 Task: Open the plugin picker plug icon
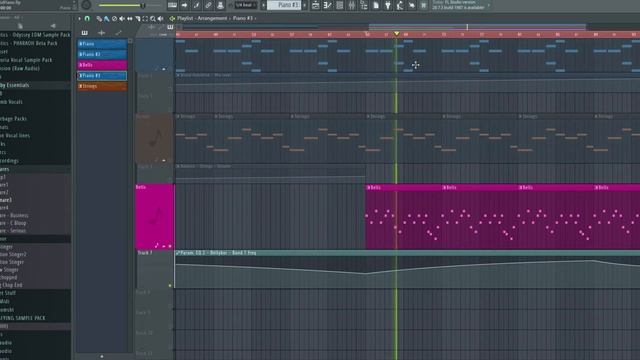388,5
